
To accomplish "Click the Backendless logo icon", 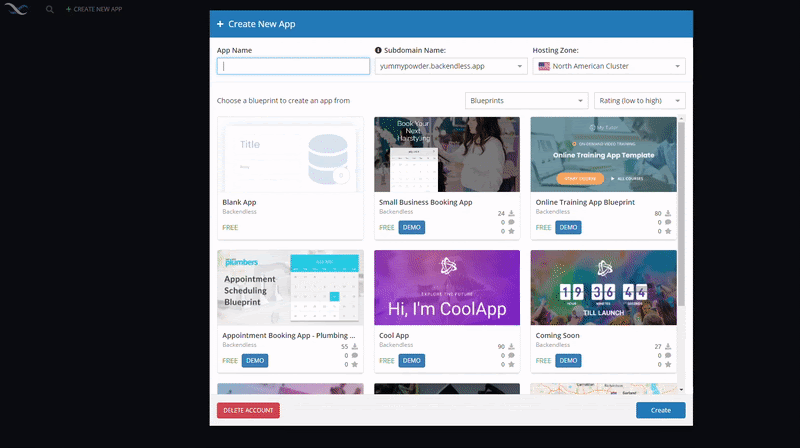I will tap(18, 9).
